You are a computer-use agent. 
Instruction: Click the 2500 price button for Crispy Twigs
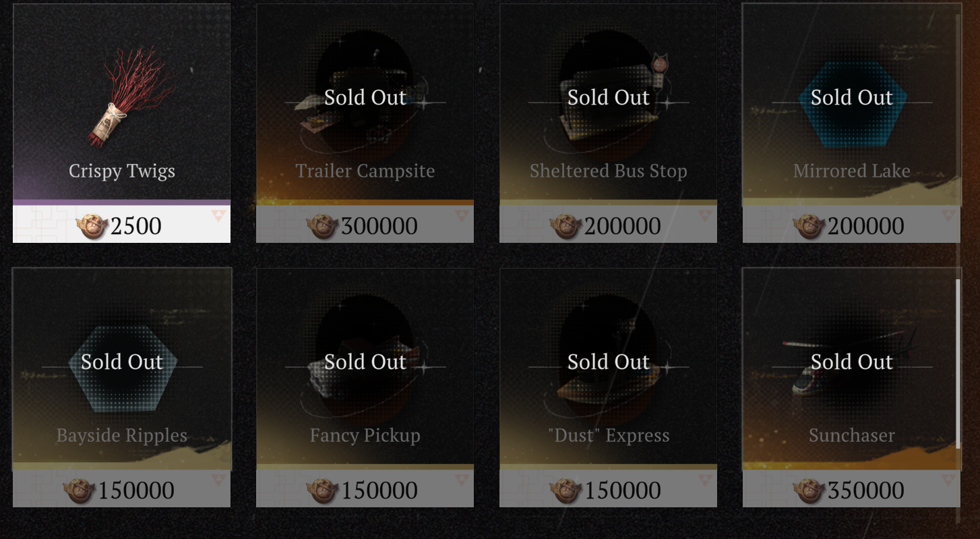click(x=122, y=224)
